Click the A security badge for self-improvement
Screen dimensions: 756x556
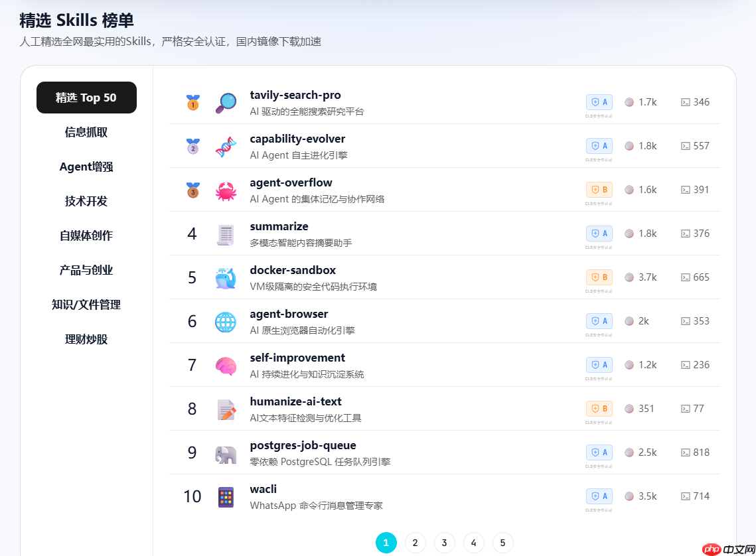click(599, 365)
